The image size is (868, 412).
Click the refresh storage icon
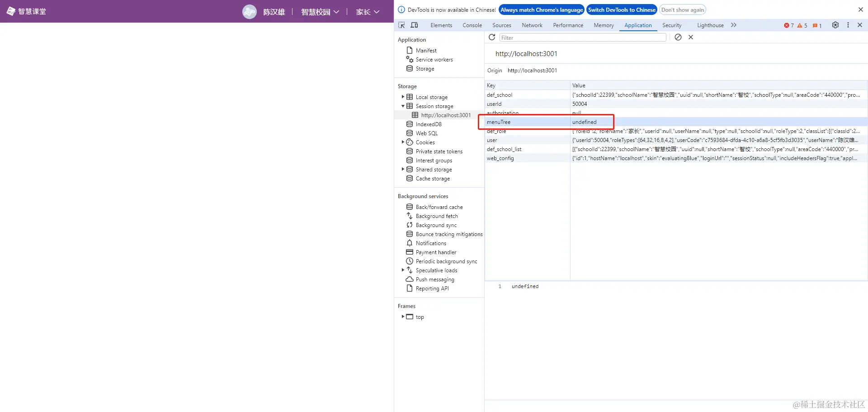(492, 38)
